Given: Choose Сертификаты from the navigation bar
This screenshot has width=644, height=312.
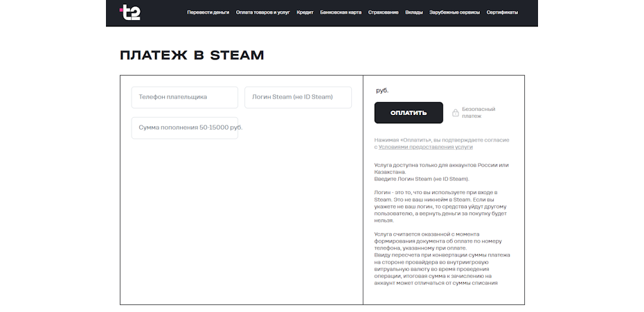Looking at the screenshot, I should [502, 12].
